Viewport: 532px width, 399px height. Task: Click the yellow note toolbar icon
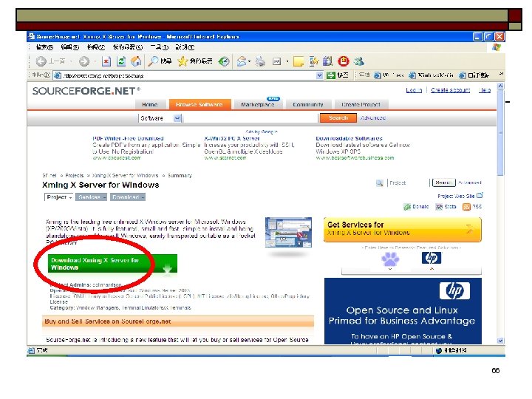pyautogui.click(x=299, y=61)
